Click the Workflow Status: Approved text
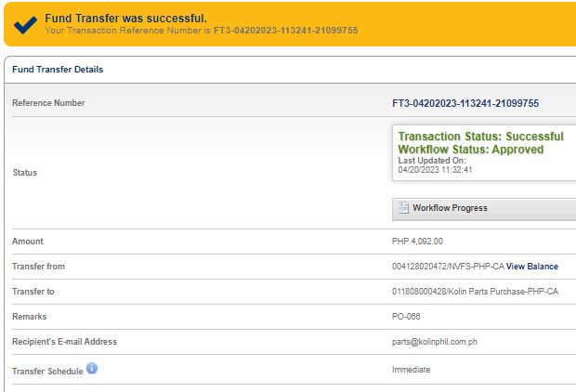 click(x=471, y=150)
